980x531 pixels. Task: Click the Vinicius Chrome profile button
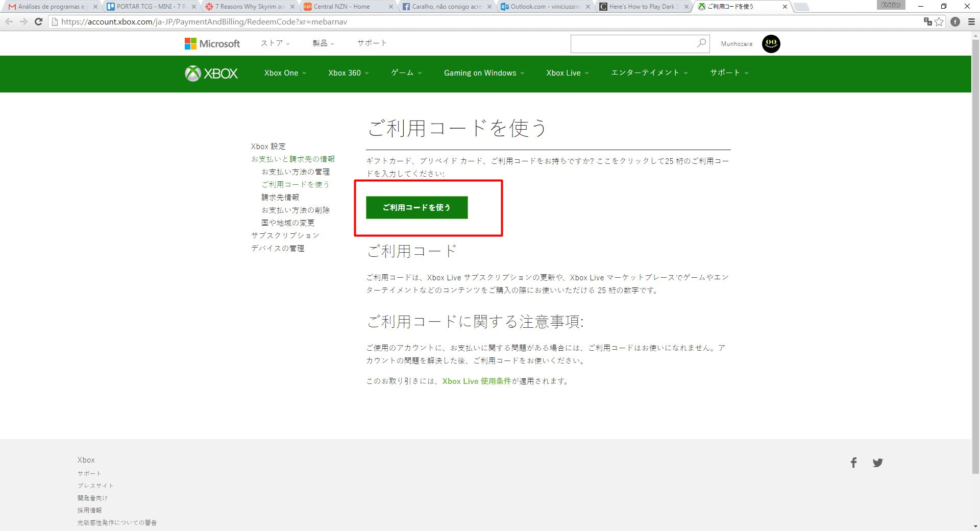(891, 5)
